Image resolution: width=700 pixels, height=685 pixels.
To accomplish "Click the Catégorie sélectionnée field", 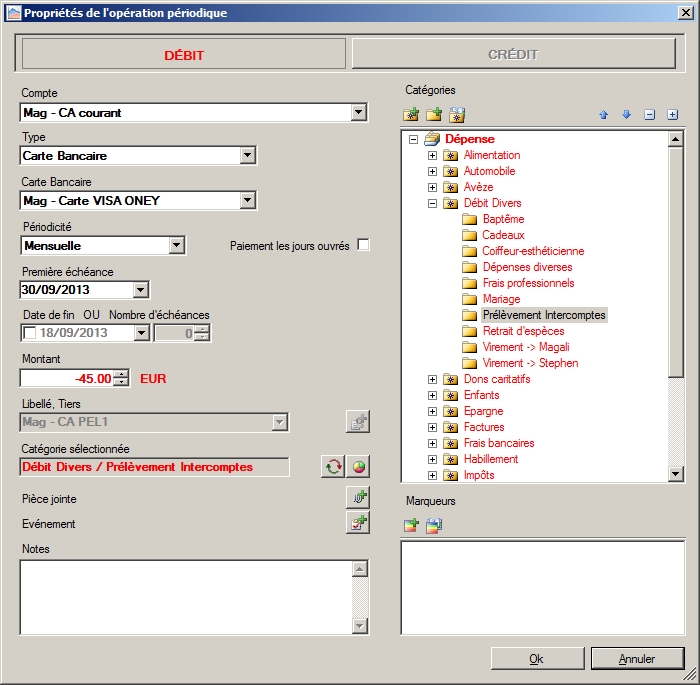I will pos(154,467).
